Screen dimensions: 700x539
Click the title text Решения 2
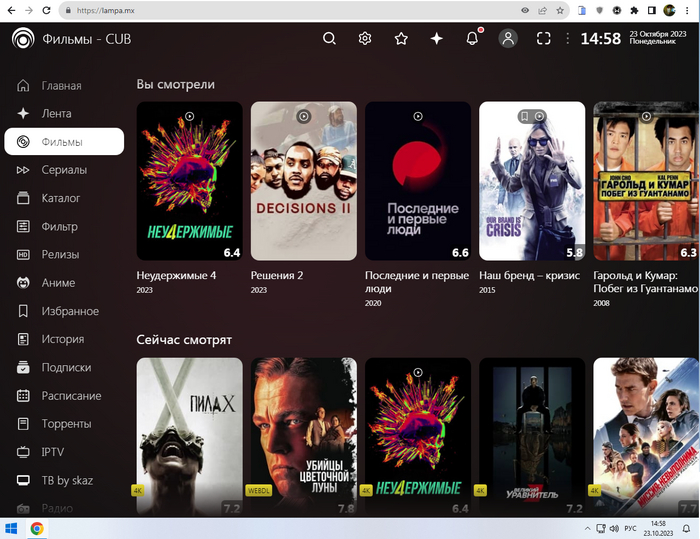click(277, 276)
